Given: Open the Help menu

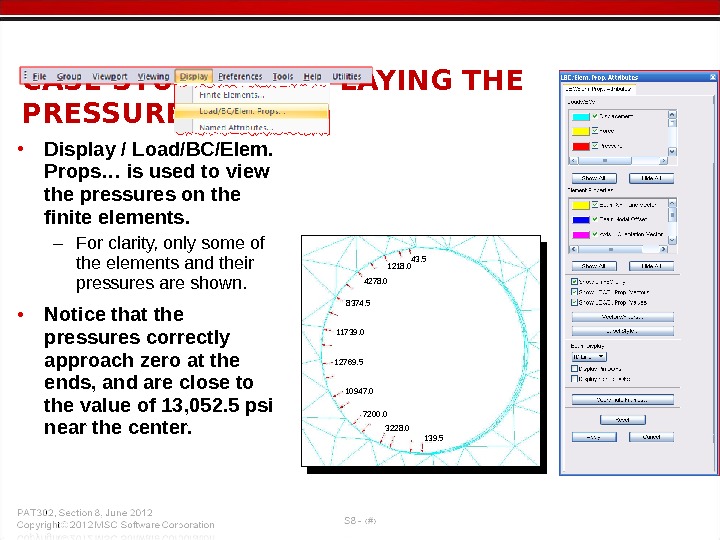Looking at the screenshot, I should point(312,76).
